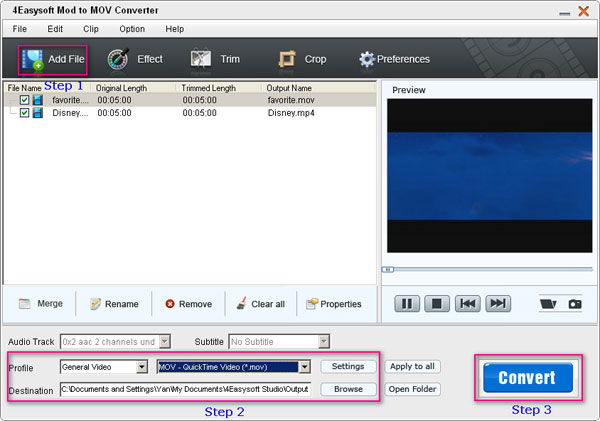Select the Disney... file name
600x421 pixels.
point(70,113)
